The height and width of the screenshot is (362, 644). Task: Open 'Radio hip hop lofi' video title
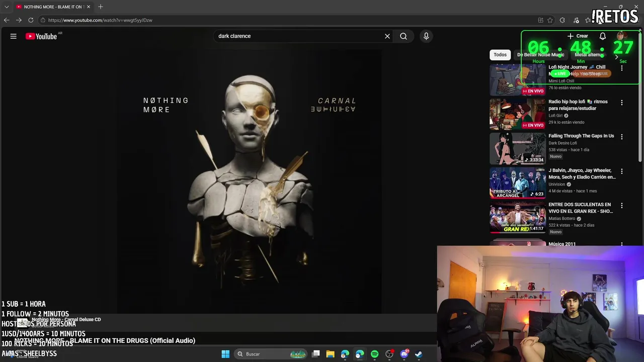pos(578,105)
